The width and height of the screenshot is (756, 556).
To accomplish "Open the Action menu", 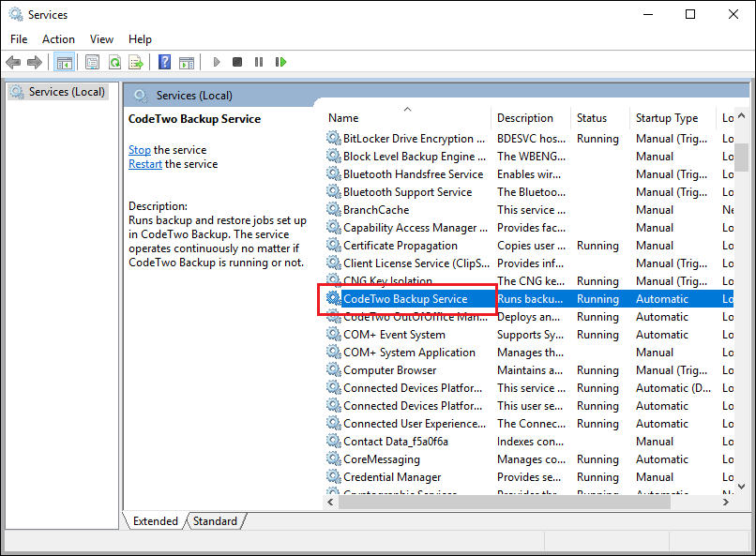I will pos(58,39).
